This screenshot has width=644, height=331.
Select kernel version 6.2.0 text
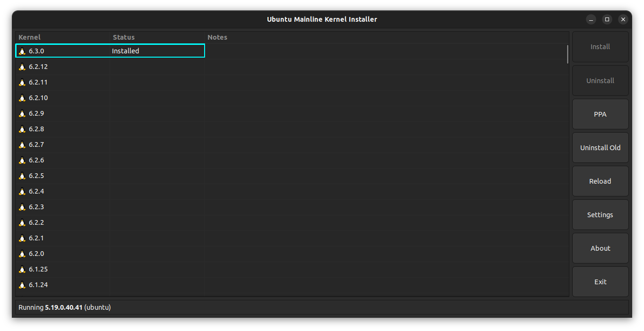pos(36,254)
